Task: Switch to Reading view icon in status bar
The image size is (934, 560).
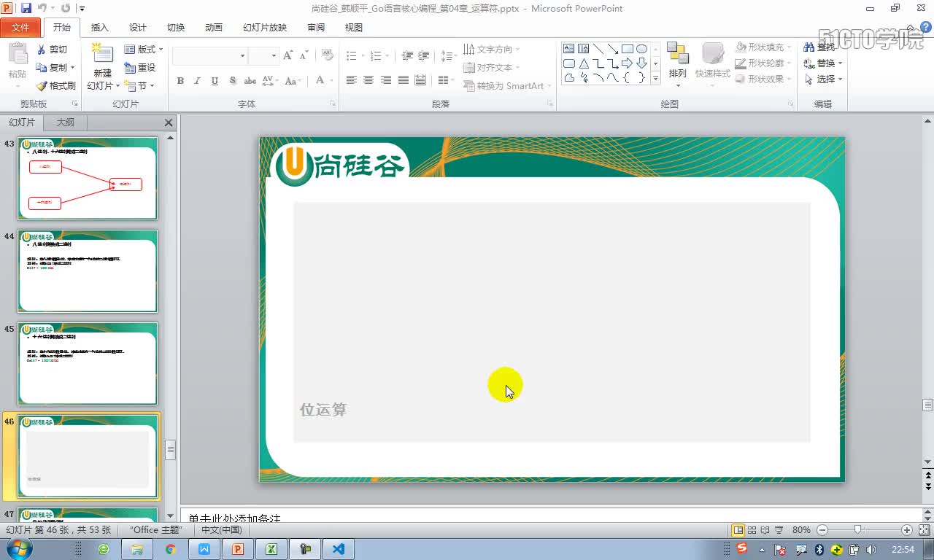Action: pyautogui.click(x=765, y=530)
